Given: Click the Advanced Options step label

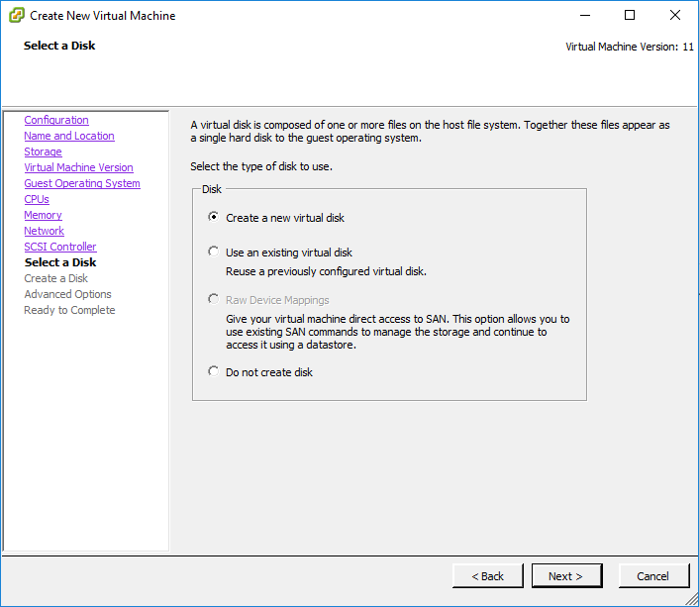Looking at the screenshot, I should 68,294.
